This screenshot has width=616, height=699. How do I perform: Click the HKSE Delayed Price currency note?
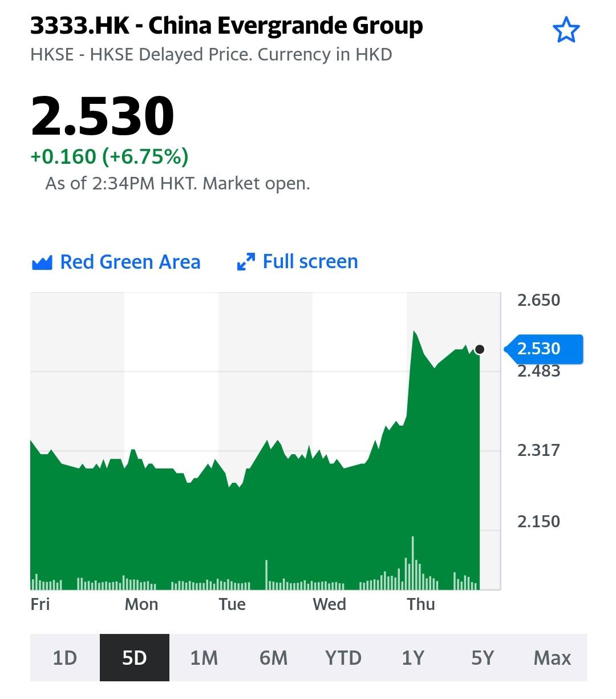tap(211, 55)
